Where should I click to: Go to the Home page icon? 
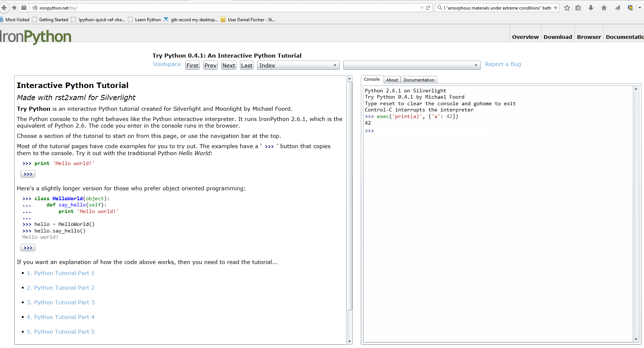[604, 8]
